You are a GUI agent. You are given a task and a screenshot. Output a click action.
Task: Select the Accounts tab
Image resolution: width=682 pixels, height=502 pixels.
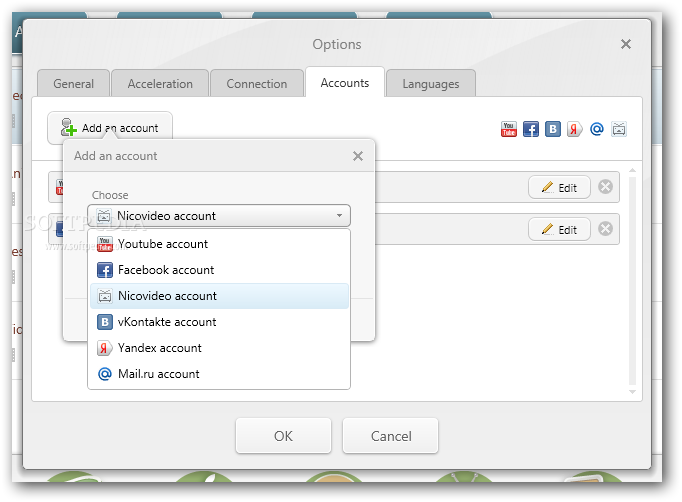[345, 82]
